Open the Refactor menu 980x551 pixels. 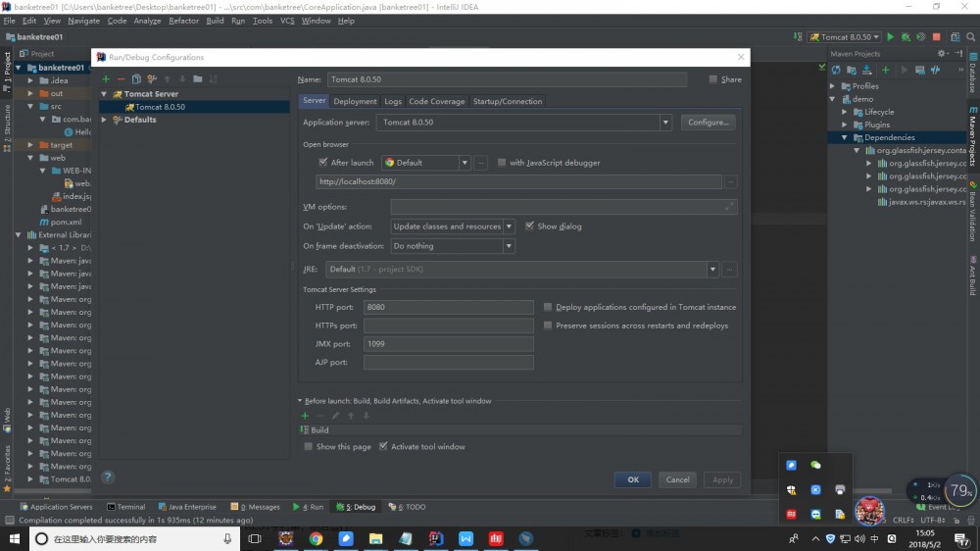[x=184, y=21]
